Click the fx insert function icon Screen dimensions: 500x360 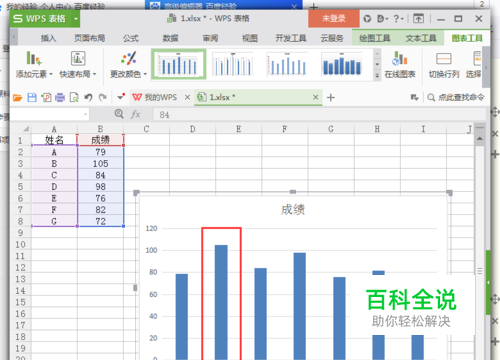click(x=135, y=114)
